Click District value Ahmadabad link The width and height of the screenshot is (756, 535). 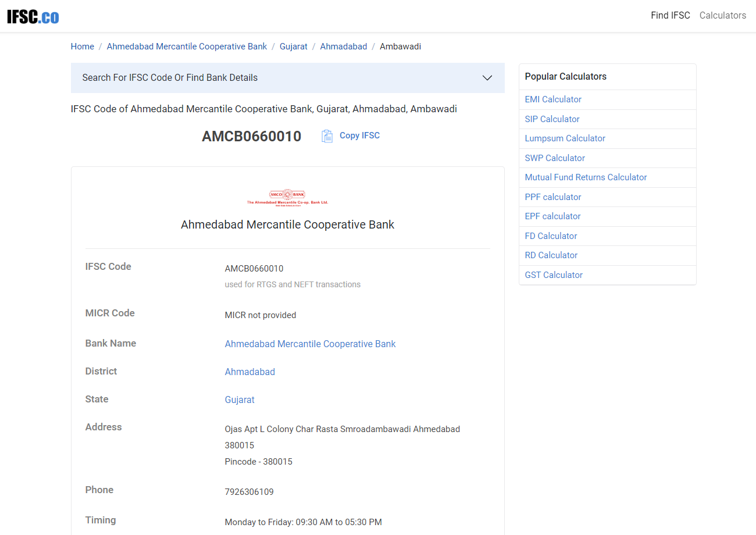click(250, 372)
